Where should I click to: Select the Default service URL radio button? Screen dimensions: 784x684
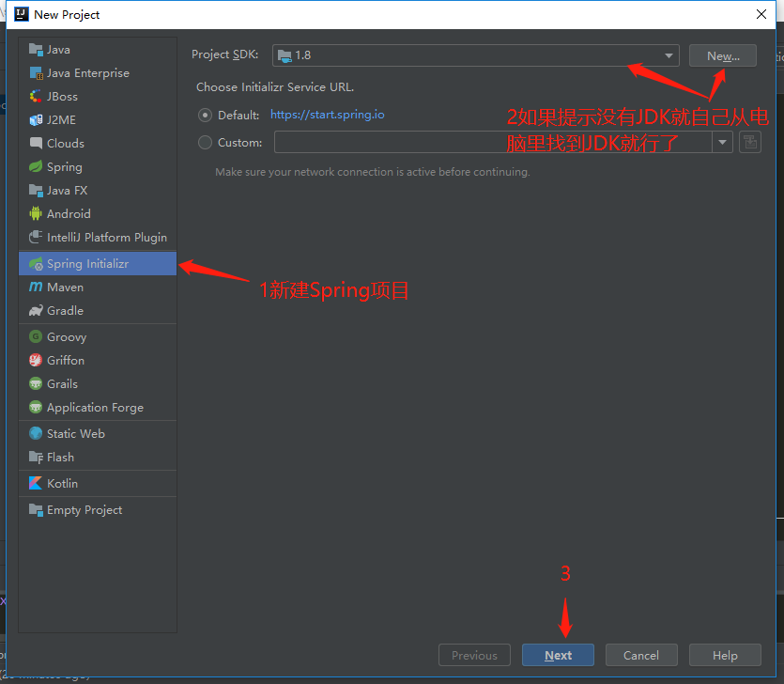tap(205, 115)
